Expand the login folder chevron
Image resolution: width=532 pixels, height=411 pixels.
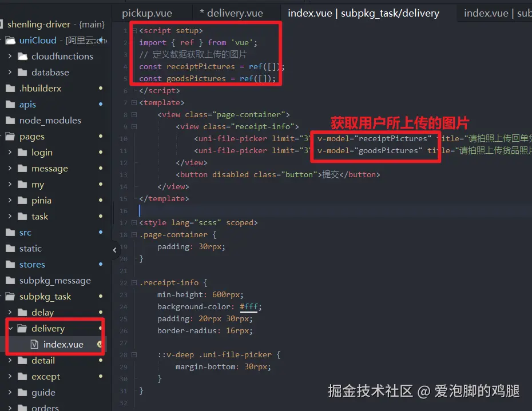coord(10,152)
